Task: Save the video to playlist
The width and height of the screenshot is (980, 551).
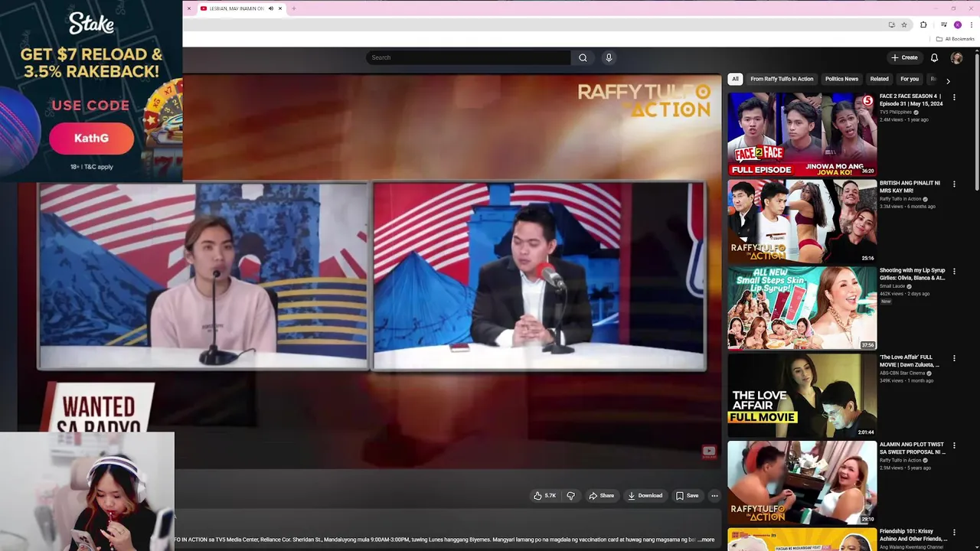Action: pyautogui.click(x=687, y=496)
